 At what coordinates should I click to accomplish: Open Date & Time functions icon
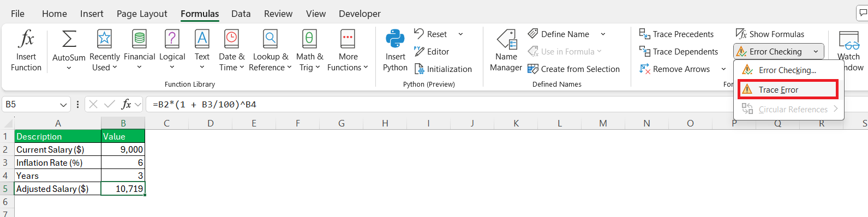click(x=232, y=39)
